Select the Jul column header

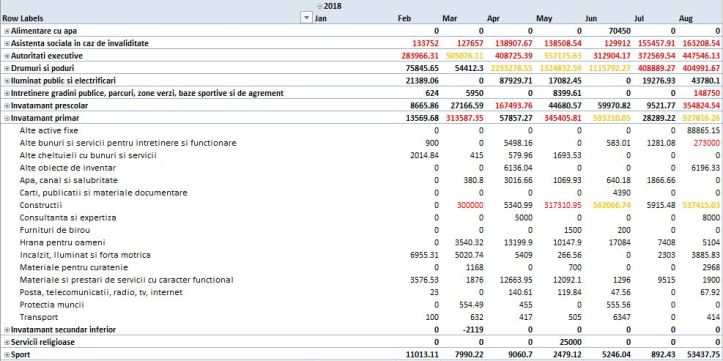(639, 18)
